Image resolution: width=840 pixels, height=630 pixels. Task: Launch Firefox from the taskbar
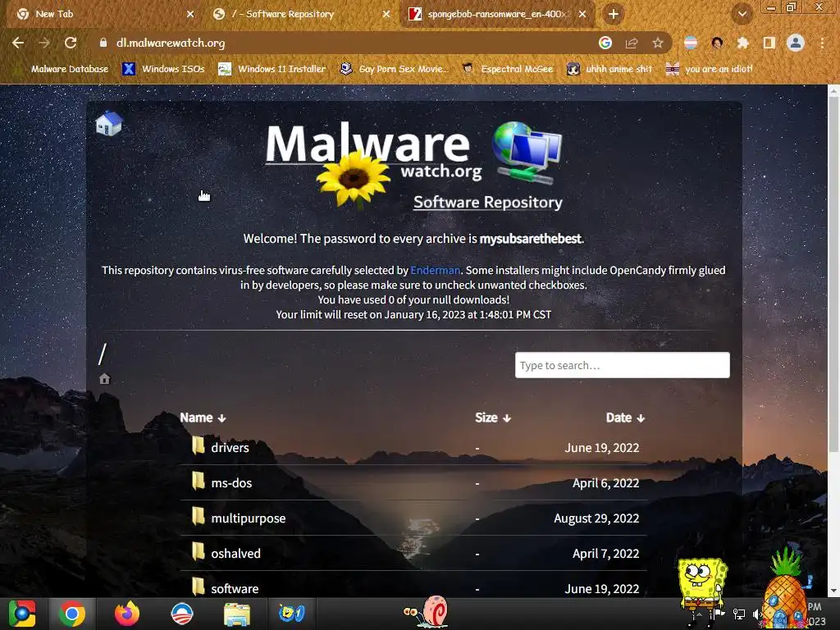pyautogui.click(x=127, y=614)
